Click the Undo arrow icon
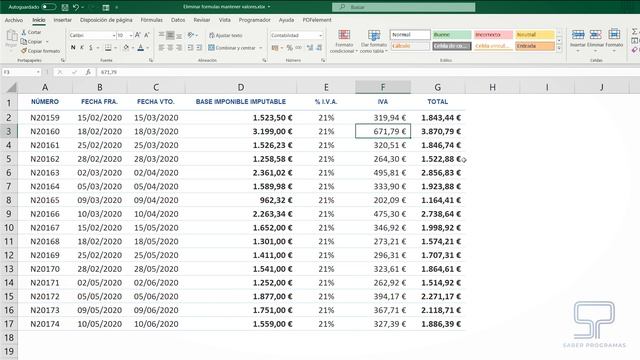 coord(76,7)
